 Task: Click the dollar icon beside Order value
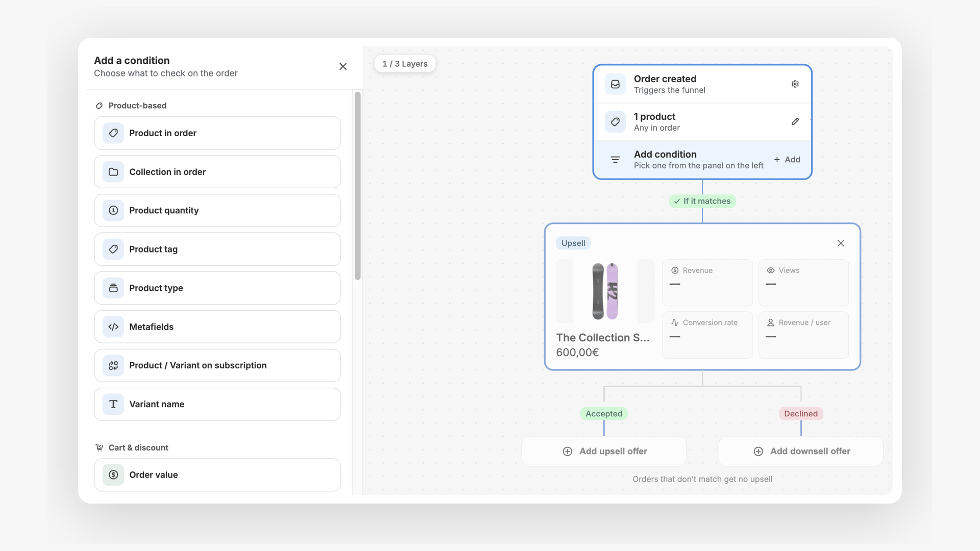point(113,474)
